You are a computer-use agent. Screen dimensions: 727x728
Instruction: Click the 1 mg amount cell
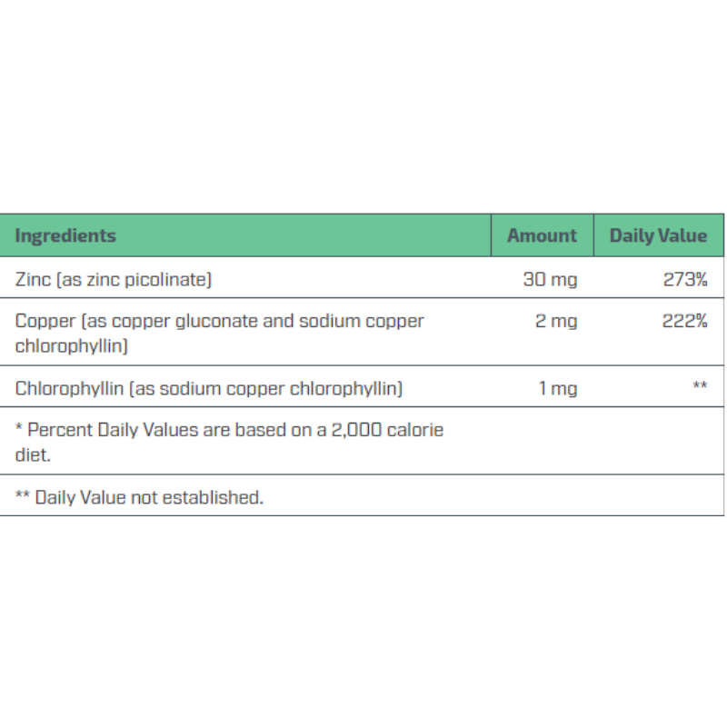pyautogui.click(x=558, y=389)
